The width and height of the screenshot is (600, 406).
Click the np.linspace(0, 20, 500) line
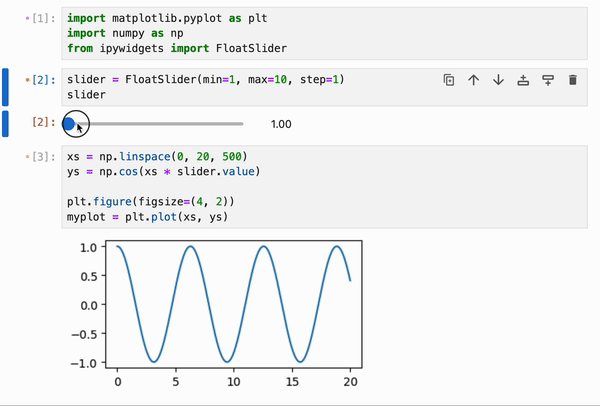coord(157,157)
